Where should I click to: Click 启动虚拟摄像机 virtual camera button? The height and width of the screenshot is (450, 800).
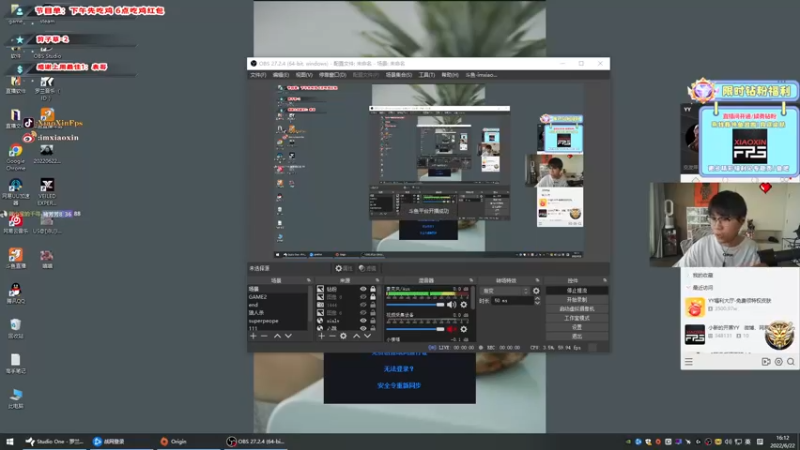coord(577,309)
